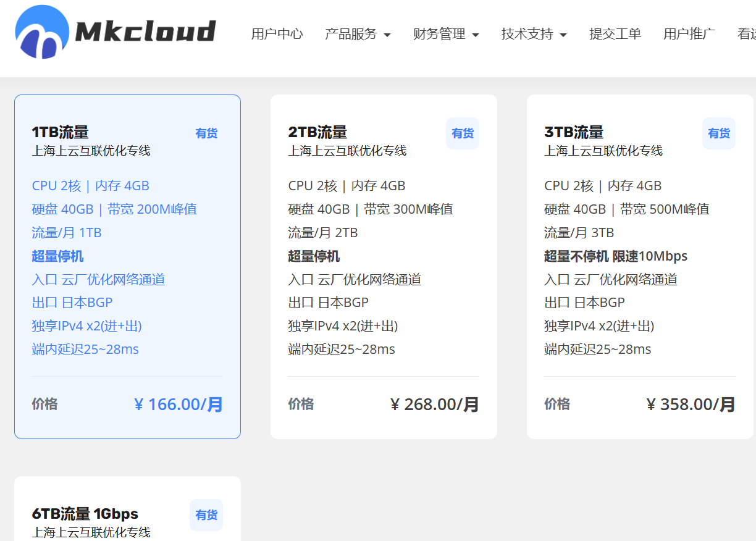The width and height of the screenshot is (756, 541).
Task: Click the 有货 badge on the 2TB流量 plan
Action: (x=462, y=133)
